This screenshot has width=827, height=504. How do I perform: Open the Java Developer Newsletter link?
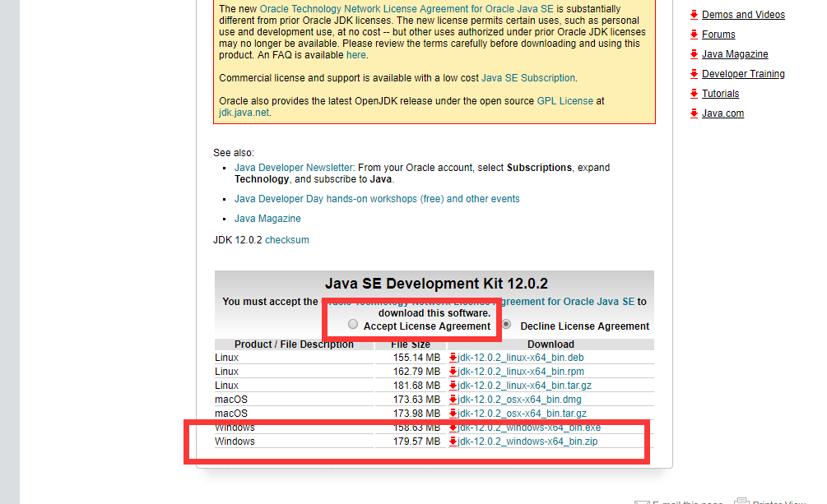pyautogui.click(x=294, y=168)
